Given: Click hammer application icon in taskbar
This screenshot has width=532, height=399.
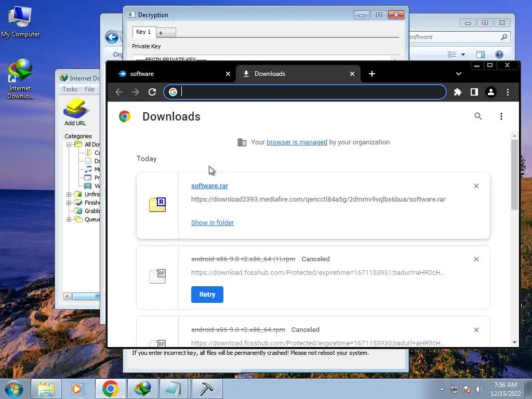Looking at the screenshot, I should tap(207, 389).
